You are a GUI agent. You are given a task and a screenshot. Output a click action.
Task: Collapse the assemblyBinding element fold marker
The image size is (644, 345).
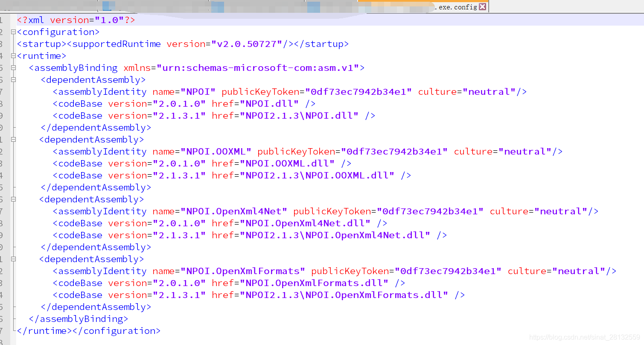[14, 68]
